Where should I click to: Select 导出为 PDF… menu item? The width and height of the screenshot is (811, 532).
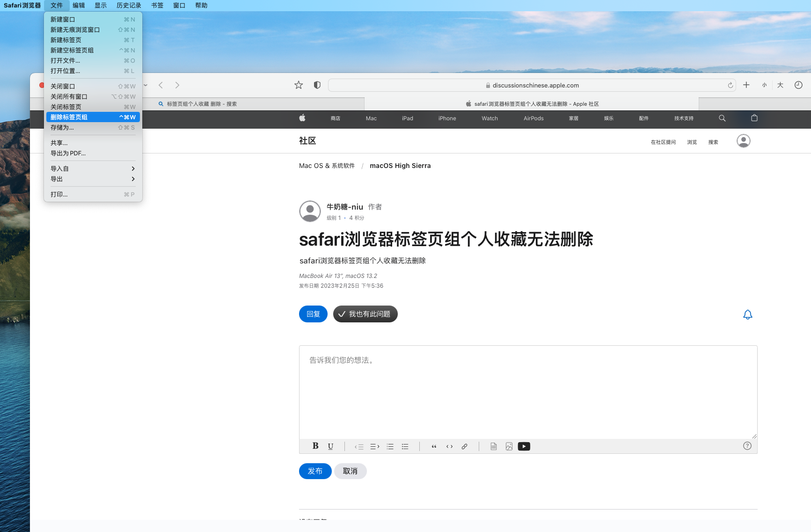click(93, 153)
